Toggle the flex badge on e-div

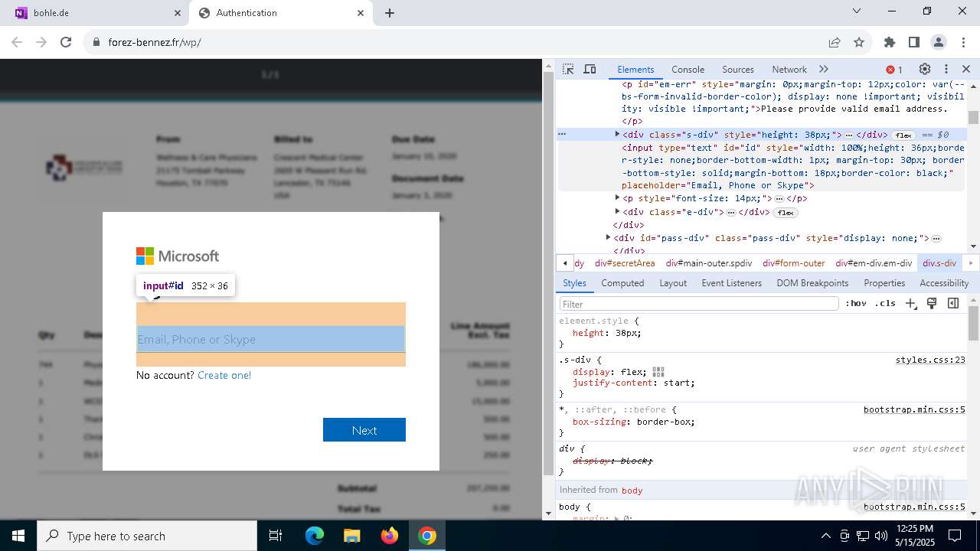point(786,213)
